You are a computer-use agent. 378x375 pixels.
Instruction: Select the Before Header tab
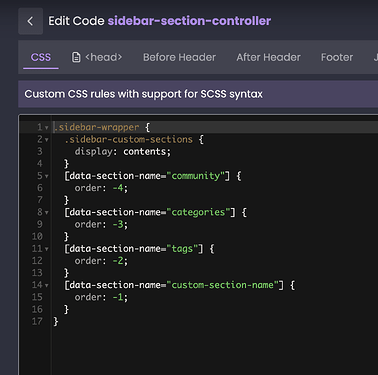[179, 57]
